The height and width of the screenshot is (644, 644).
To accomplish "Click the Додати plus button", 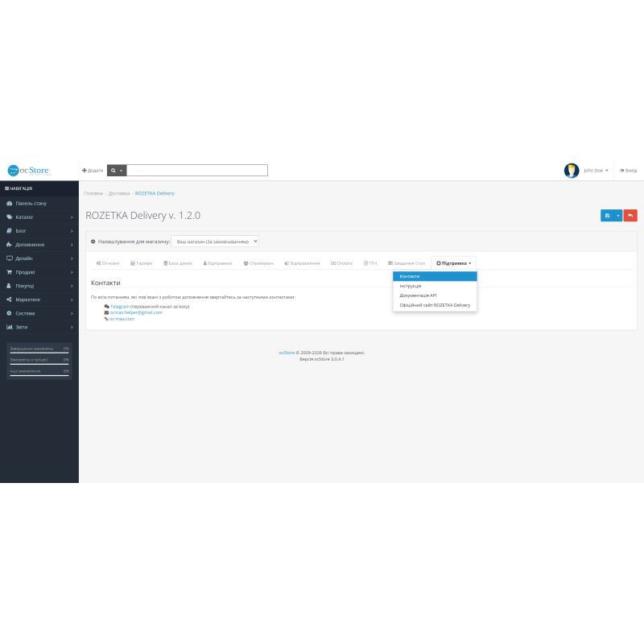I will (x=93, y=171).
